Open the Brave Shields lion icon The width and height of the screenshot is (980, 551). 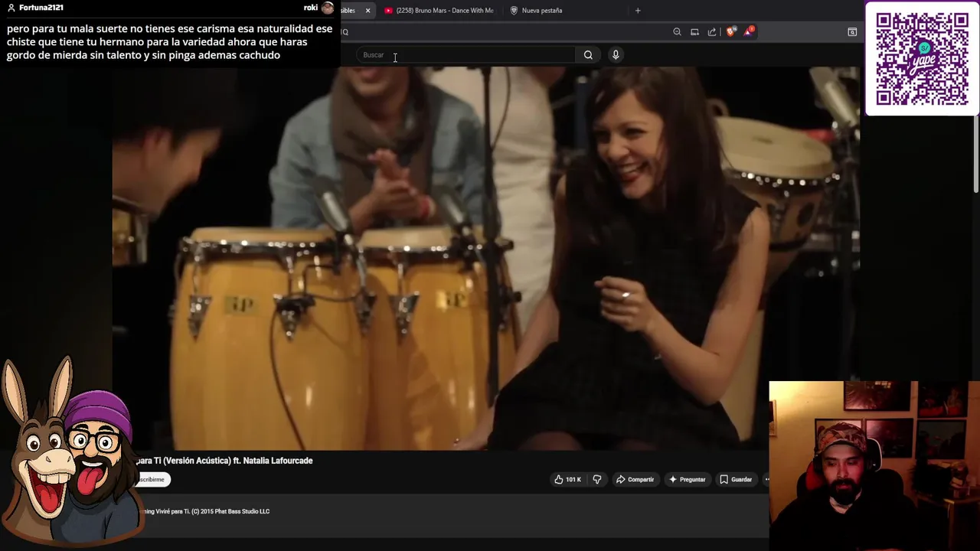pyautogui.click(x=730, y=31)
